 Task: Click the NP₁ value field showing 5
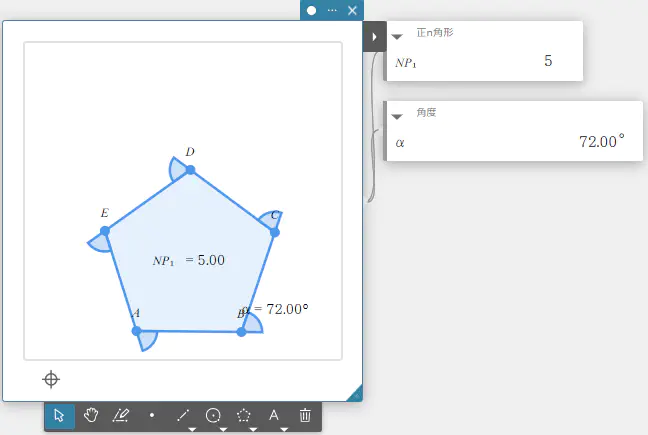(547, 62)
